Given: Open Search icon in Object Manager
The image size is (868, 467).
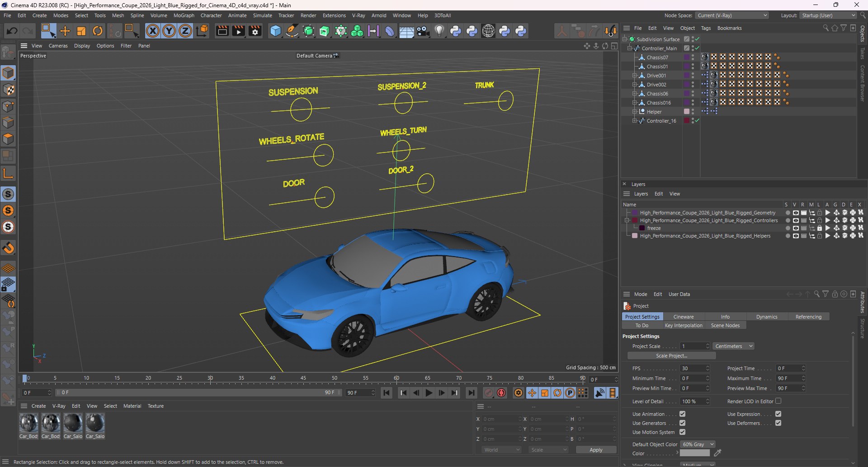Looking at the screenshot, I should (x=826, y=28).
